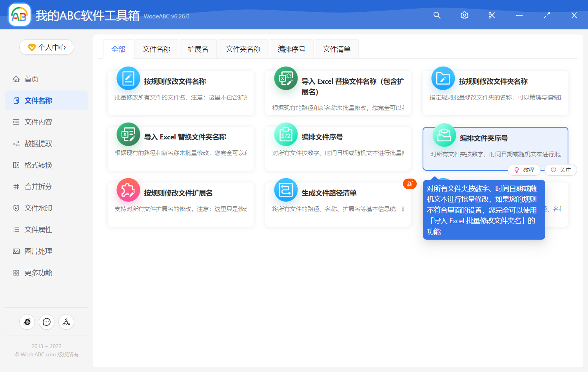Click the scissors icon in the title bar

tap(492, 15)
